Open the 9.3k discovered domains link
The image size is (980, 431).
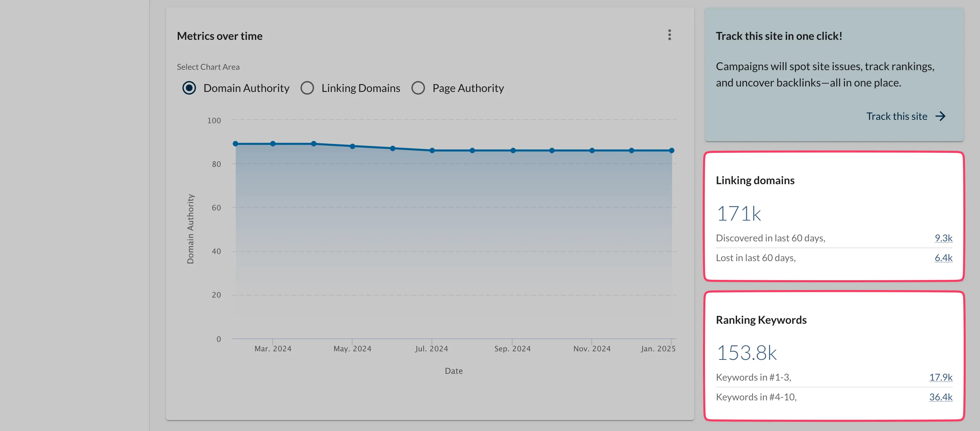pyautogui.click(x=944, y=238)
